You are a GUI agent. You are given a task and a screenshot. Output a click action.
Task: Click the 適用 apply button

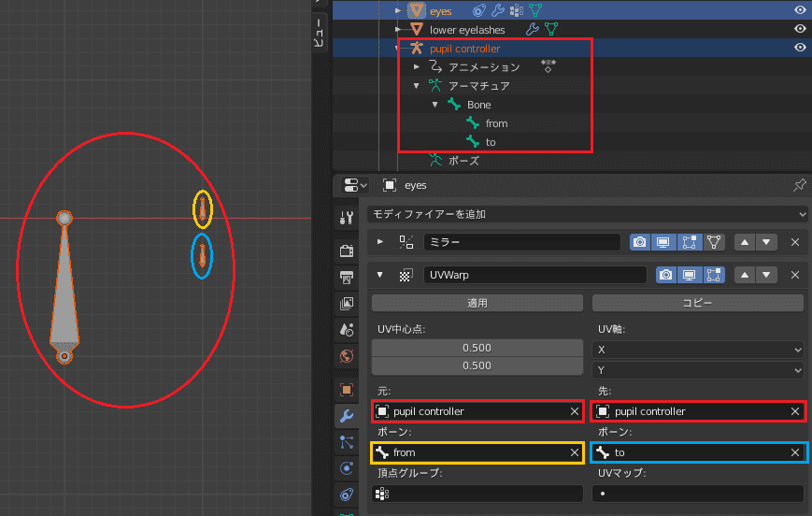click(477, 303)
